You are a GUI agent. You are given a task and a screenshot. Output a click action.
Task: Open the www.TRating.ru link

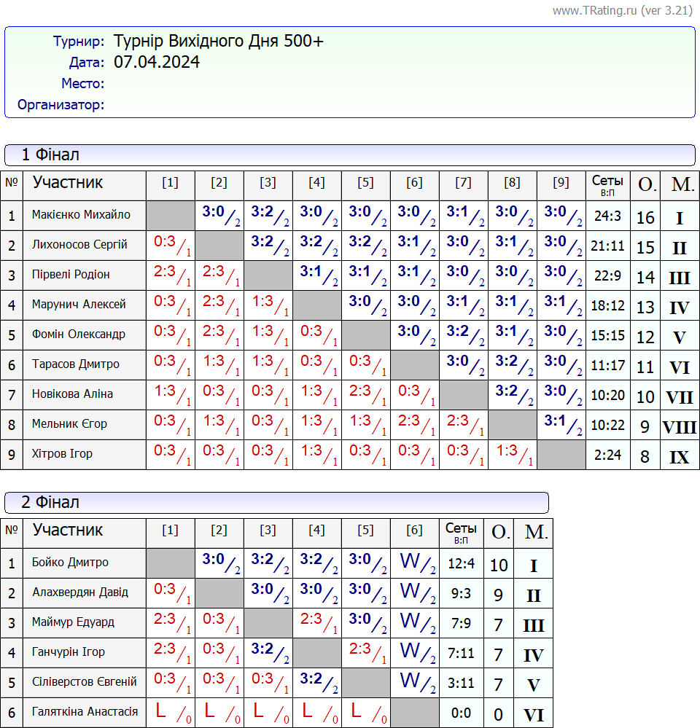(x=595, y=10)
